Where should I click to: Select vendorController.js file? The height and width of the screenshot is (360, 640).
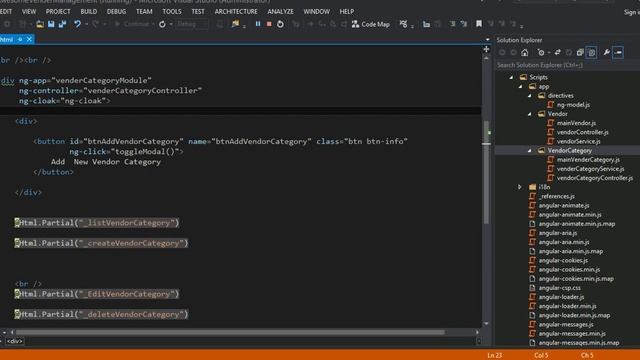pyautogui.click(x=582, y=132)
